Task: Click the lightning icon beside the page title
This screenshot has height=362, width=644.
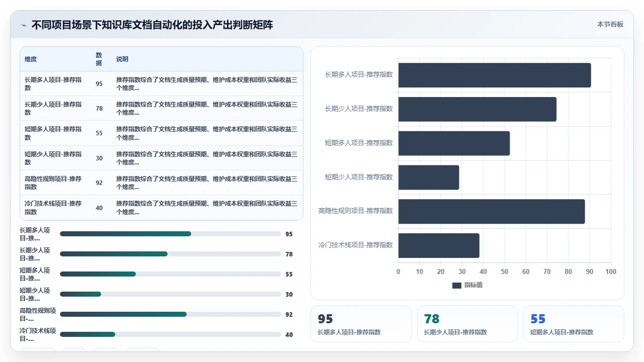Action: pyautogui.click(x=24, y=25)
